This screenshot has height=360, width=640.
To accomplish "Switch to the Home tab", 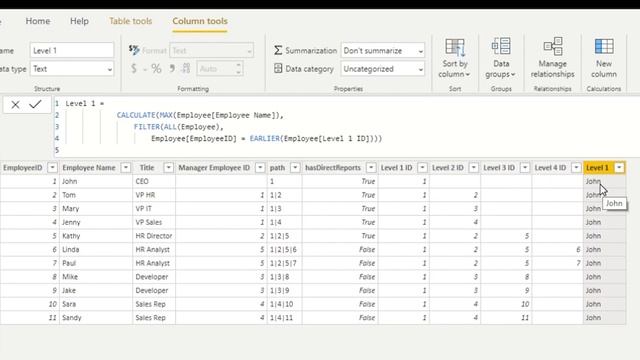I will pos(38,21).
